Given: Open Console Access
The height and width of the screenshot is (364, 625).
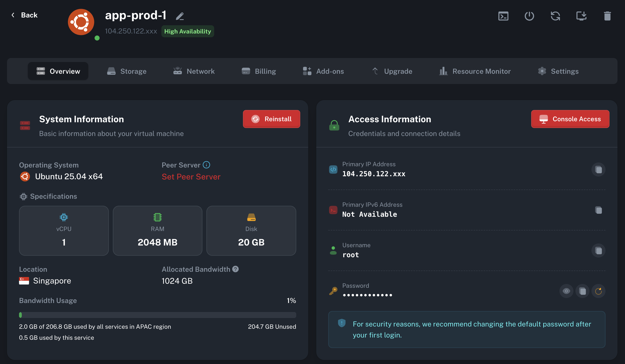Looking at the screenshot, I should (570, 119).
